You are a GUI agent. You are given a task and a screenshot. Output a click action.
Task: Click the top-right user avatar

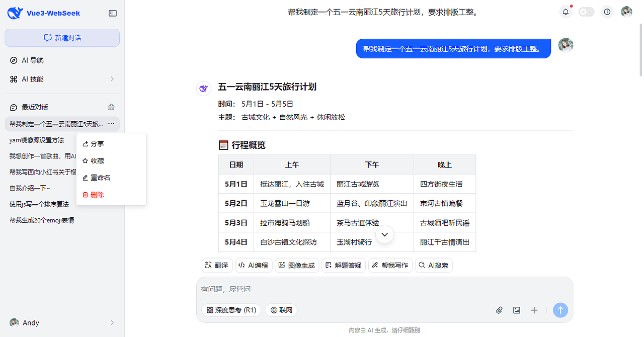coord(626,12)
